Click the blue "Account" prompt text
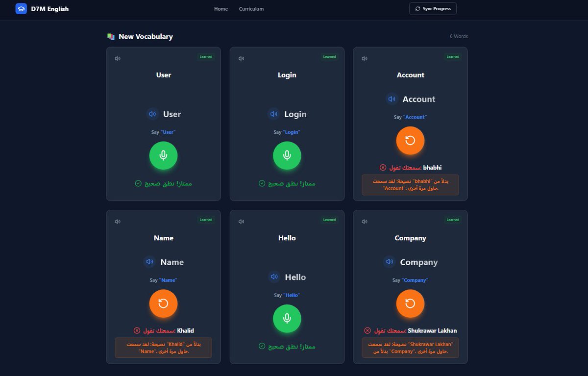The image size is (588, 376). tap(414, 117)
